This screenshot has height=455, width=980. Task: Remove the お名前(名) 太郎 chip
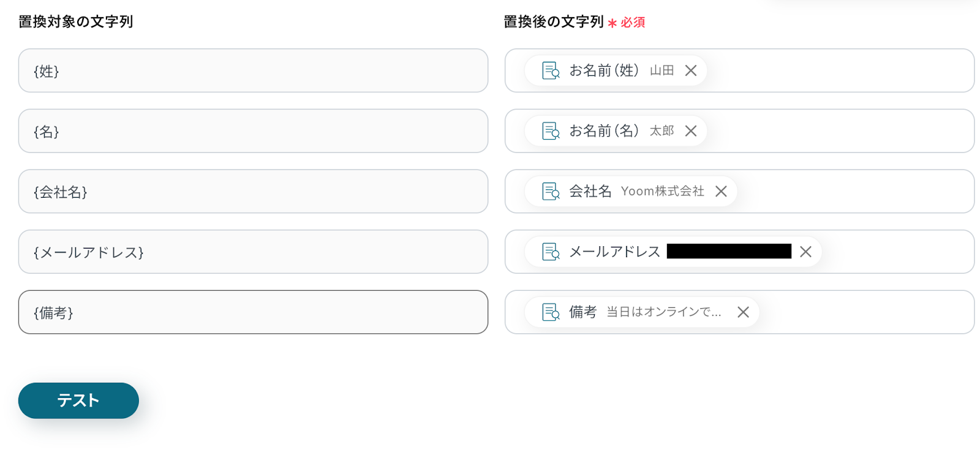691,131
